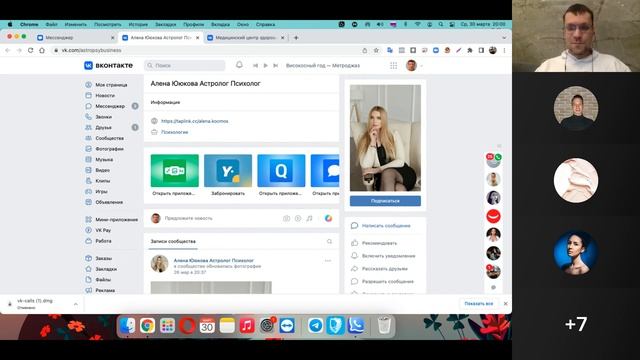Open Объявления in left sidebar
Screen dimensions: 640x360
point(104,202)
